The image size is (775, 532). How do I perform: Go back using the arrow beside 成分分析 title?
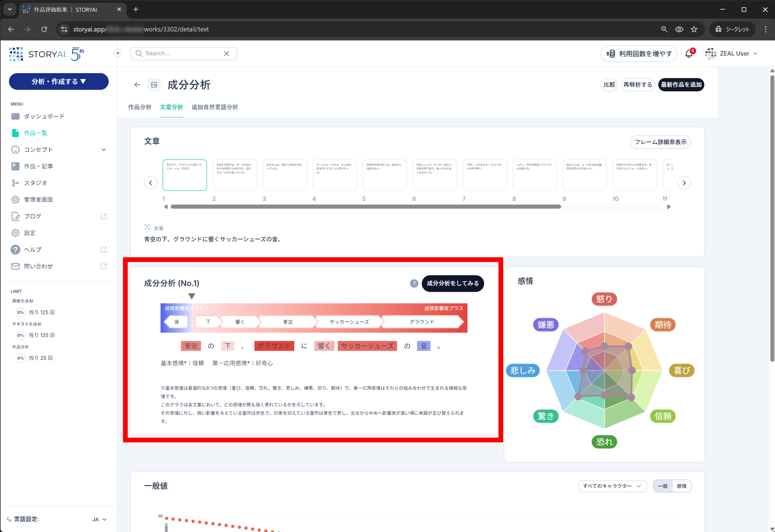pyautogui.click(x=137, y=85)
